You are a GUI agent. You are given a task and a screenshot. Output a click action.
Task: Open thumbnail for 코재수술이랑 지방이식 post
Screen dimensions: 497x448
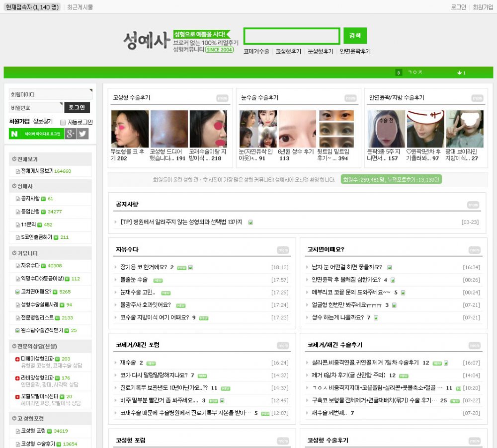208,129
